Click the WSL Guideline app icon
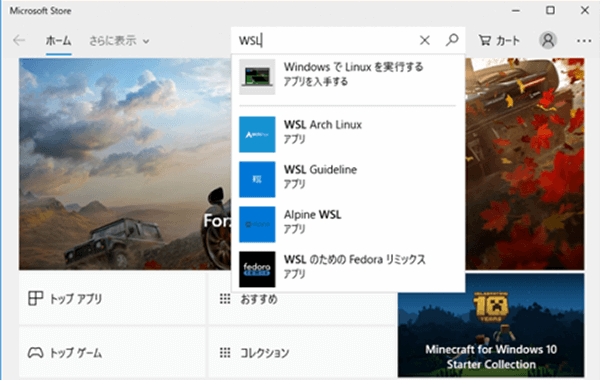The image size is (600, 380). click(257, 179)
